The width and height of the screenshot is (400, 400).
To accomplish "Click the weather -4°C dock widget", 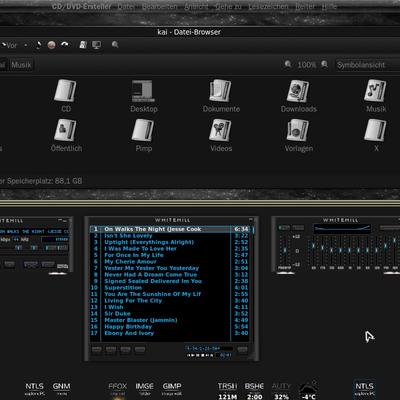I will pyautogui.click(x=308, y=390).
